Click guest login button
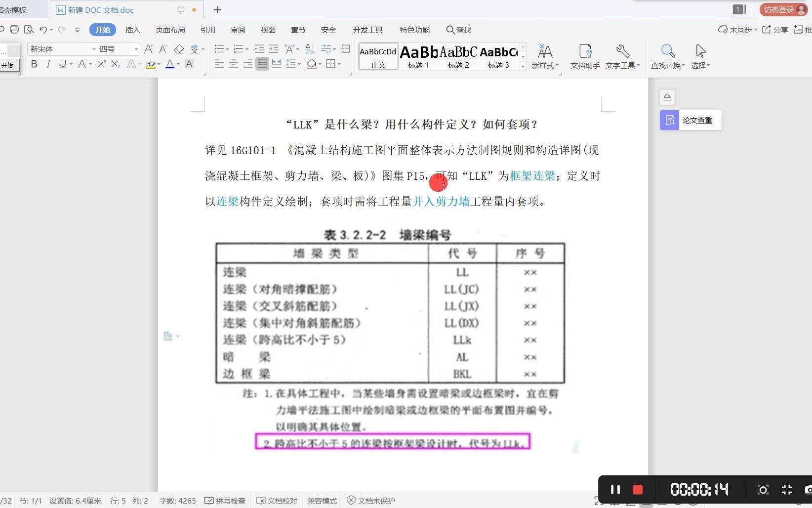Viewport: 812px width, 508px height. (x=784, y=10)
